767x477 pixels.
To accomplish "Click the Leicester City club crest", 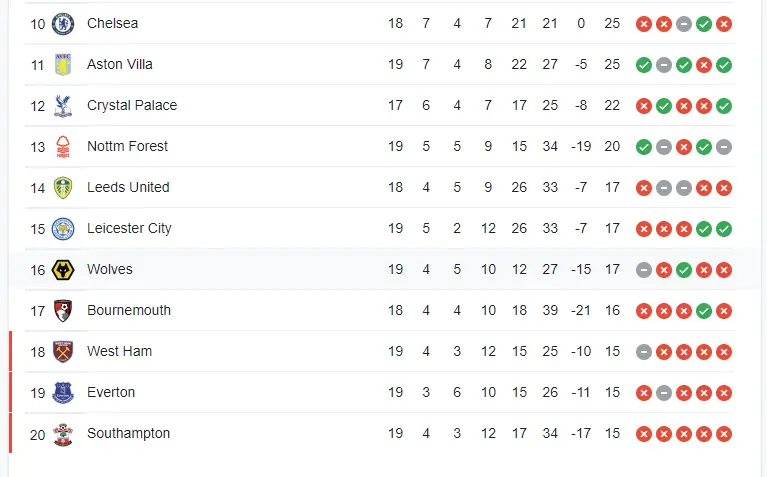I will point(63,228).
